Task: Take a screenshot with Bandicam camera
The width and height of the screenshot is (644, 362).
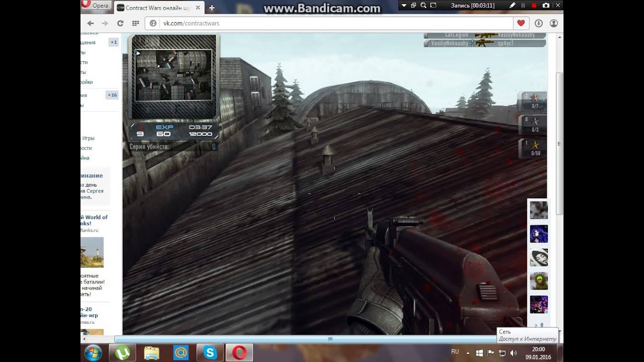Action: [x=546, y=6]
